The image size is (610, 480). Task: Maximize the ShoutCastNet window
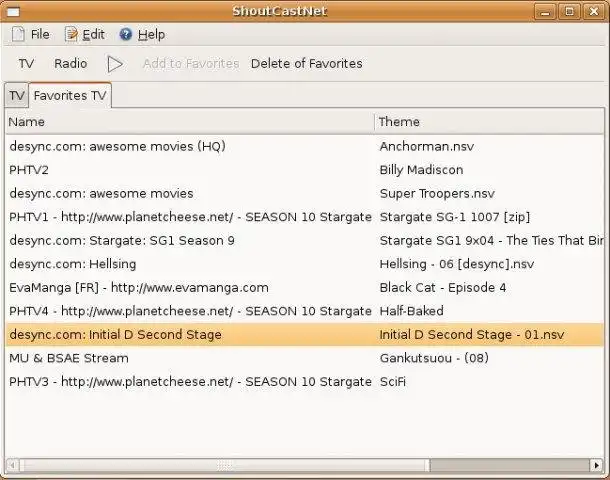569,11
